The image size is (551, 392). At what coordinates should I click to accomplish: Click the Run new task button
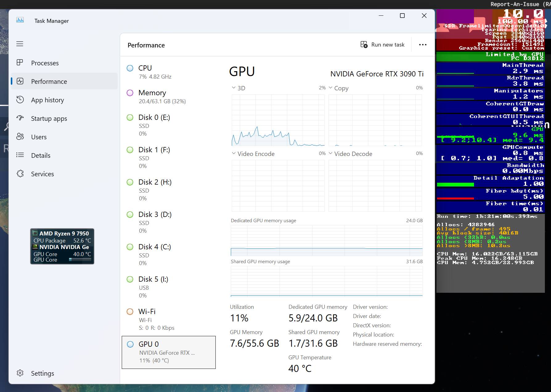382,45
